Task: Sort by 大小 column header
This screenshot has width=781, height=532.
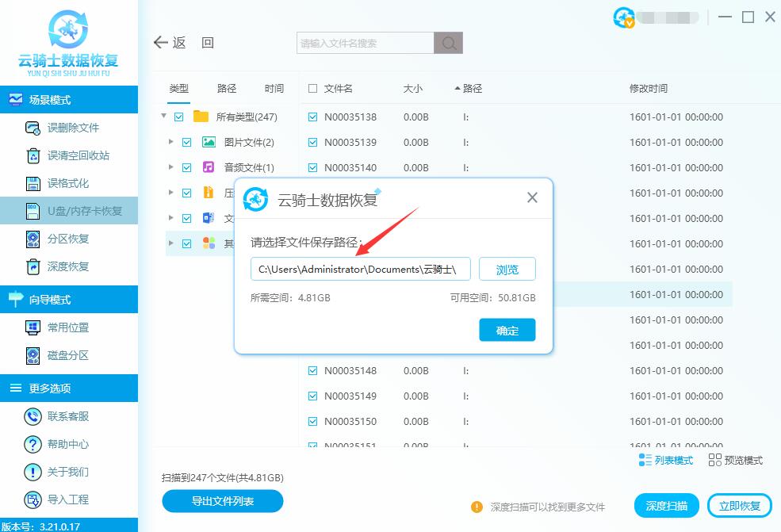Action: (x=413, y=89)
